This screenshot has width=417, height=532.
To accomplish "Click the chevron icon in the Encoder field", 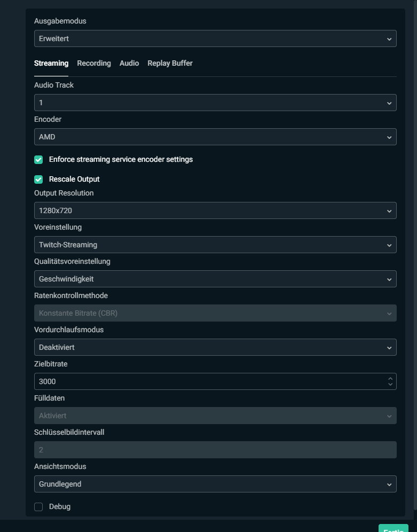I will [x=389, y=137].
